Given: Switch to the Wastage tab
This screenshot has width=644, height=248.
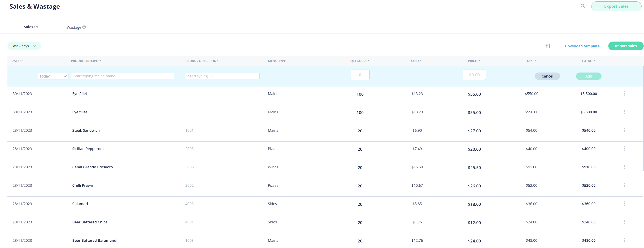Looking at the screenshot, I should [74, 28].
